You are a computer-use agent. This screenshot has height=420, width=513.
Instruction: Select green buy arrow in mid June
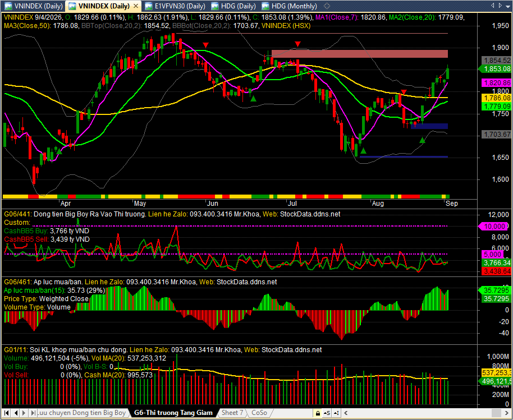tap(253, 98)
